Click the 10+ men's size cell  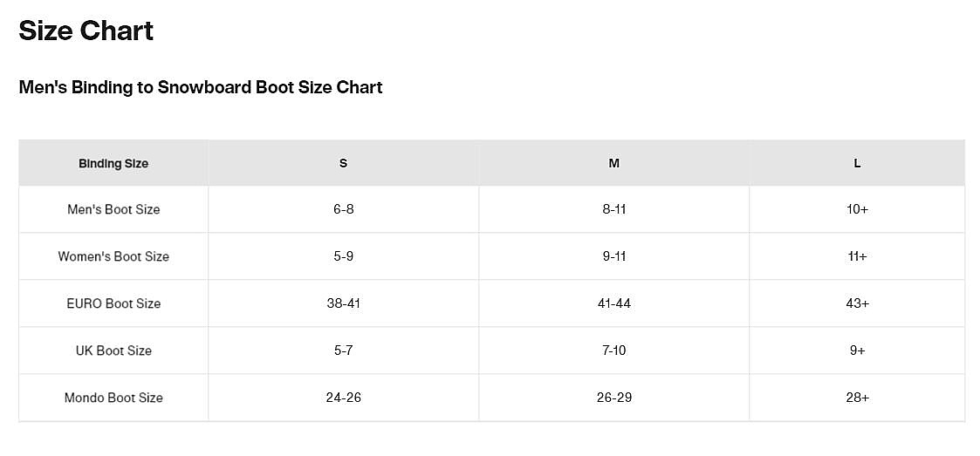click(x=857, y=209)
